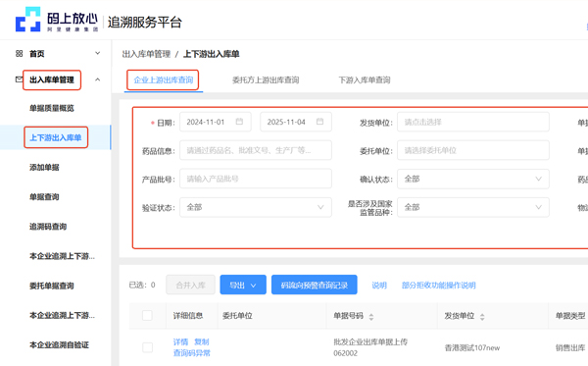Switch to 委托方上游出库查询 tab

(266, 79)
